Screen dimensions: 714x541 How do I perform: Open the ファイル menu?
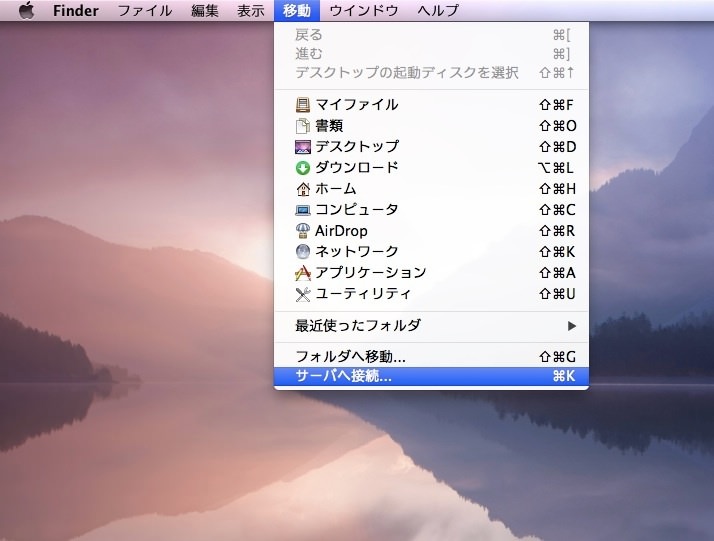coord(145,10)
